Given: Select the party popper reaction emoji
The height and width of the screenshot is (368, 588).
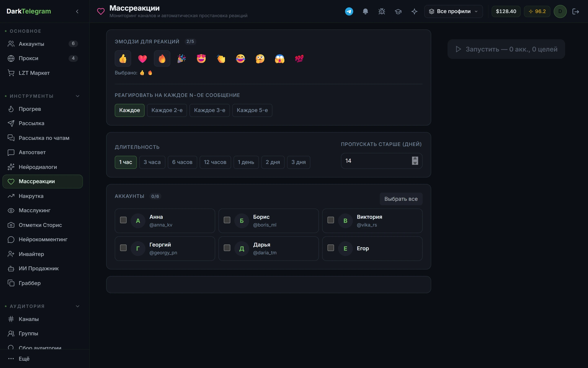Looking at the screenshot, I should pos(182,58).
